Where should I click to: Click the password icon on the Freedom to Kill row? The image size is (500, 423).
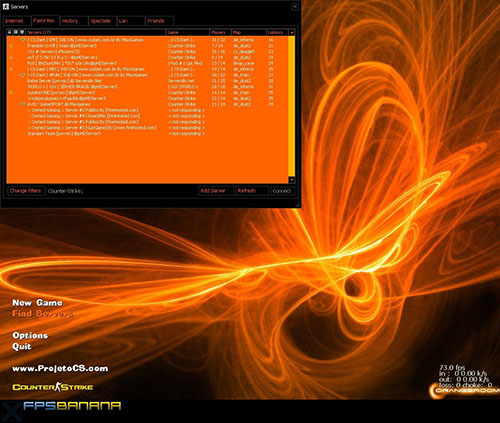coord(11,46)
